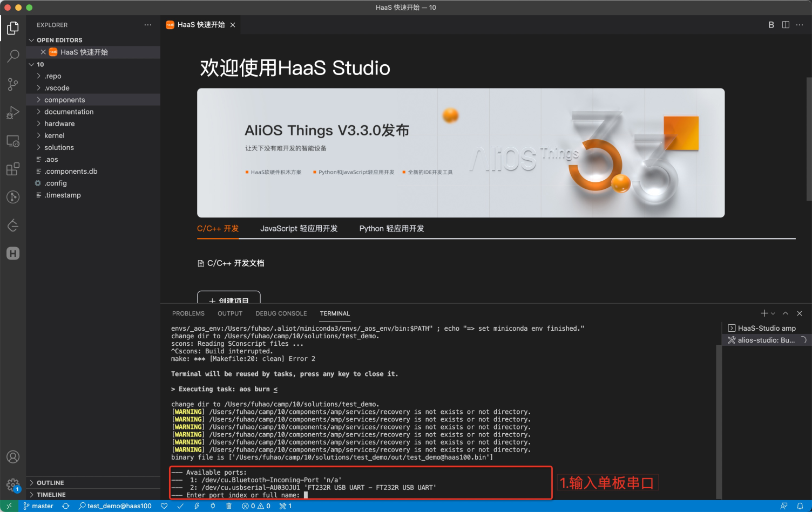Switch to the C/C++ 开发 tab

(x=218, y=229)
